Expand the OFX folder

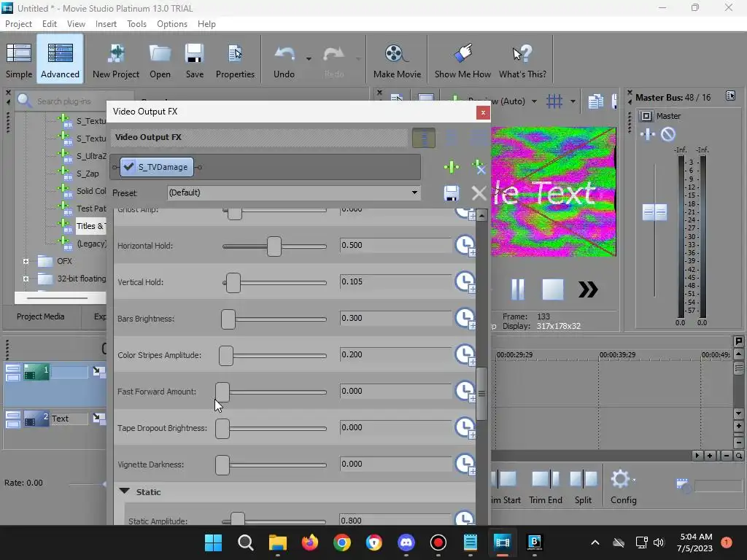point(26,262)
